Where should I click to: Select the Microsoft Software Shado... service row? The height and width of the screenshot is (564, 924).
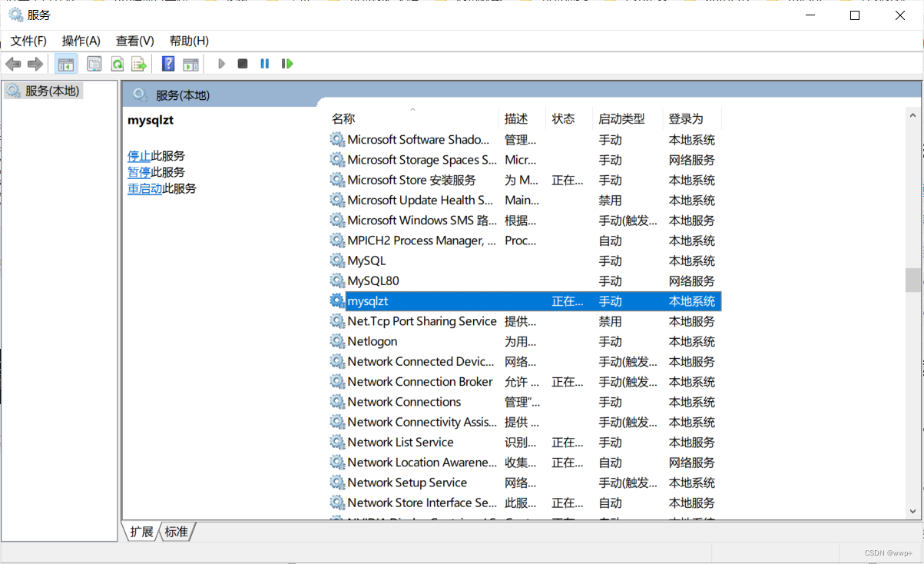pos(525,140)
